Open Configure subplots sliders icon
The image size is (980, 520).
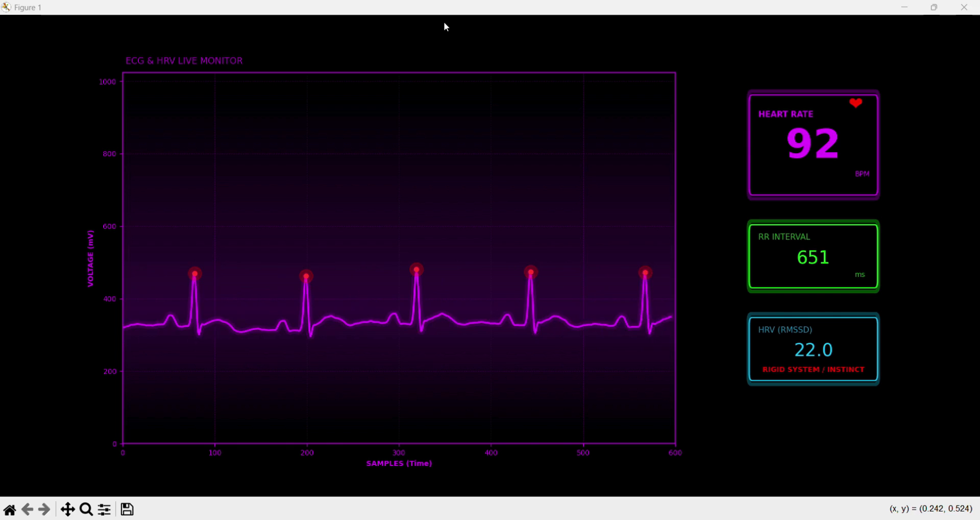pos(104,509)
